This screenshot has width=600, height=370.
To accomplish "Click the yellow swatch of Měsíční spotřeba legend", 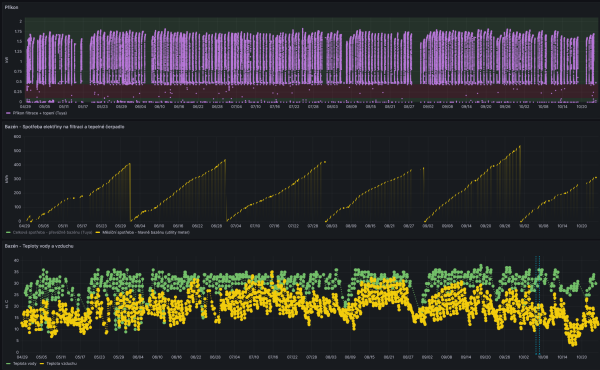I will [98, 232].
